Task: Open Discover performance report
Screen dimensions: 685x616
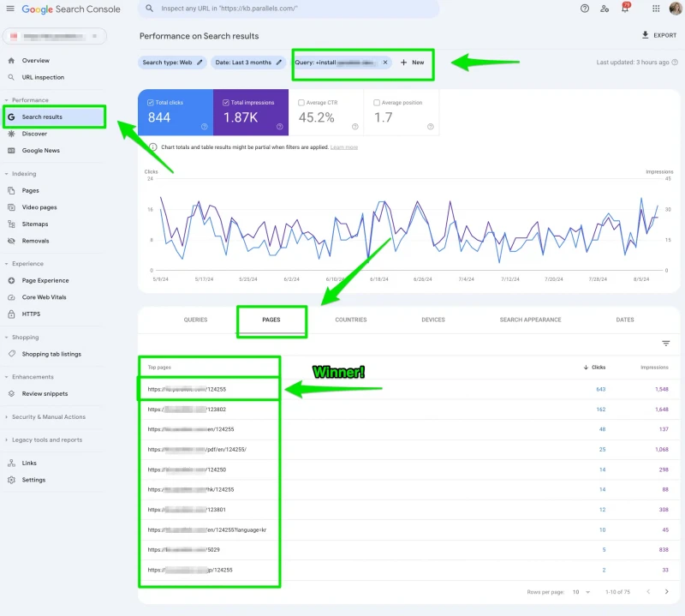Action: click(x=34, y=134)
